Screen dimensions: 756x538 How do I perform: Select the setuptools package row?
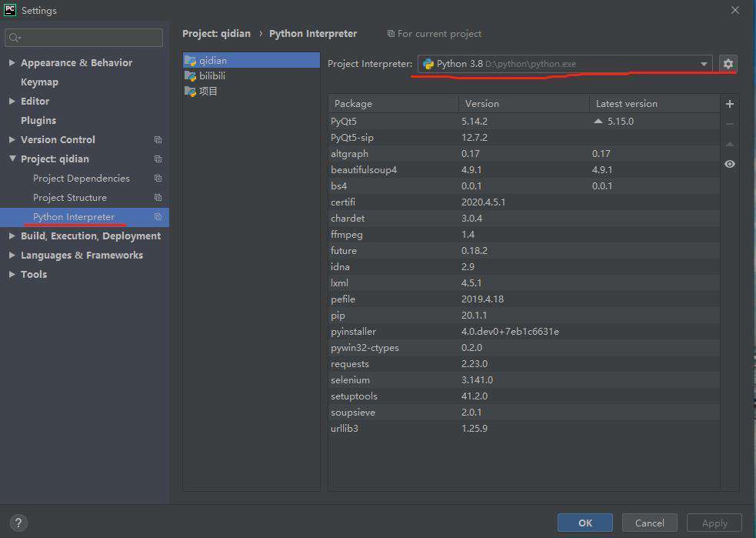coord(524,396)
